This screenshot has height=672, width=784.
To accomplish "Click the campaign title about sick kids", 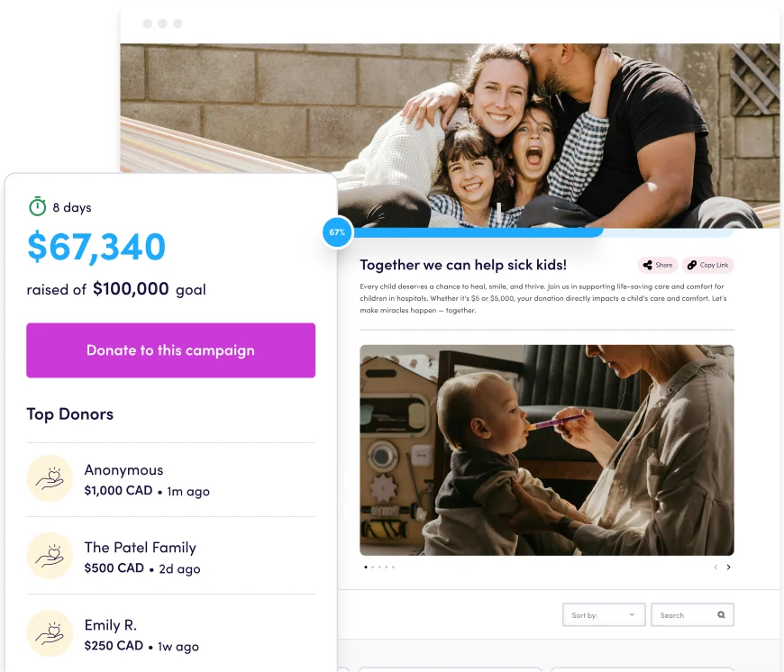I will (463, 265).
